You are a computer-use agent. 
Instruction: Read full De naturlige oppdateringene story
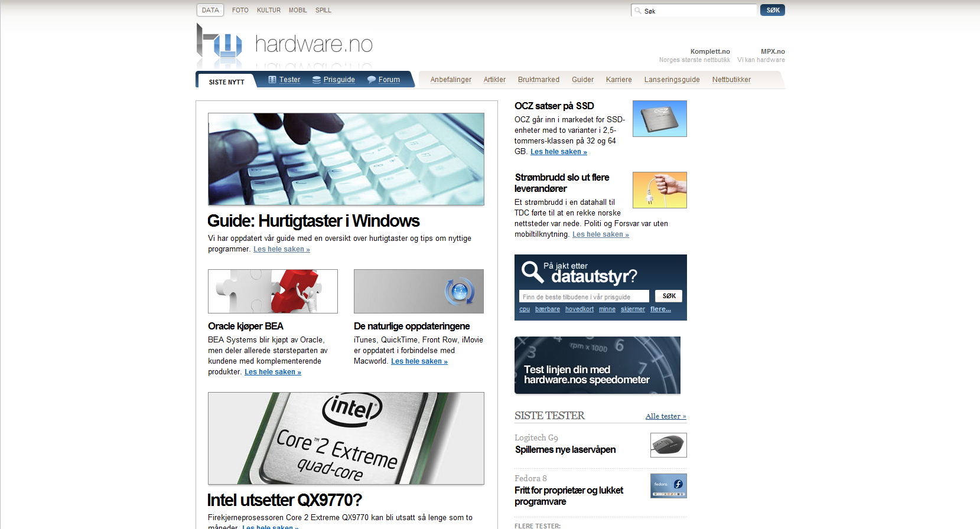point(419,361)
